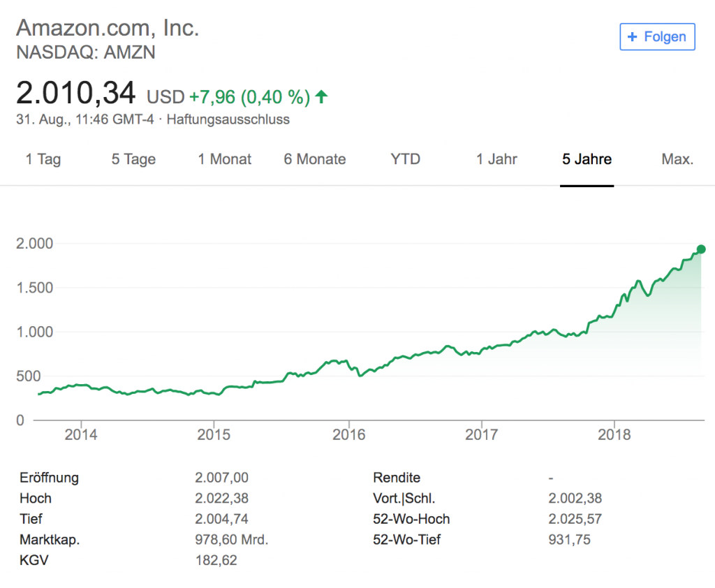Select the 1 Tag time range tab
Screen dimensions: 715x588
43,159
